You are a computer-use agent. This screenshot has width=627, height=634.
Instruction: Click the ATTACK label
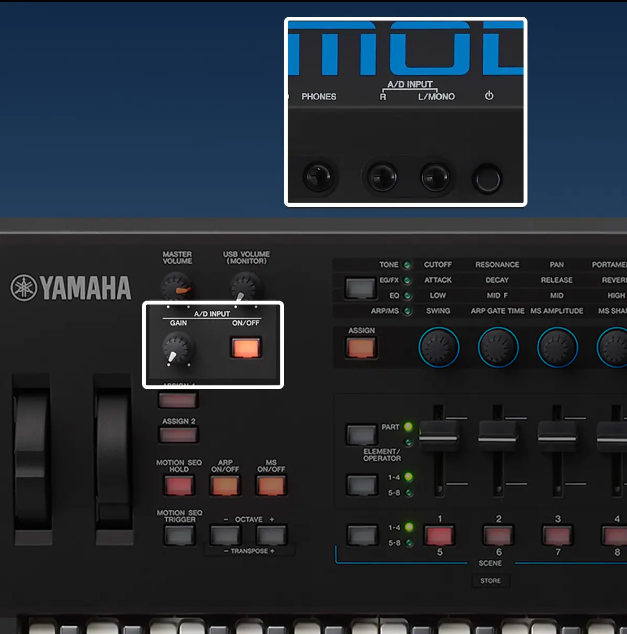coord(438,280)
